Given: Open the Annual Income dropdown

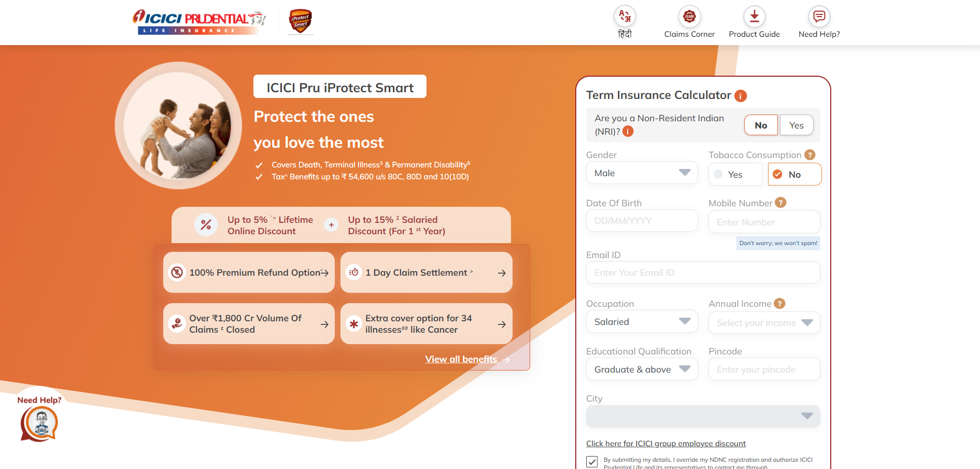Looking at the screenshot, I should tap(764, 323).
